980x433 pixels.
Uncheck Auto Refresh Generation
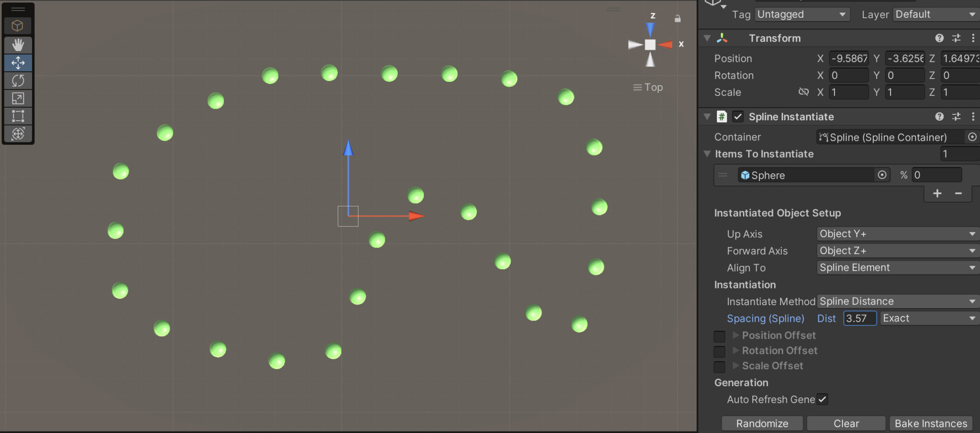click(822, 399)
